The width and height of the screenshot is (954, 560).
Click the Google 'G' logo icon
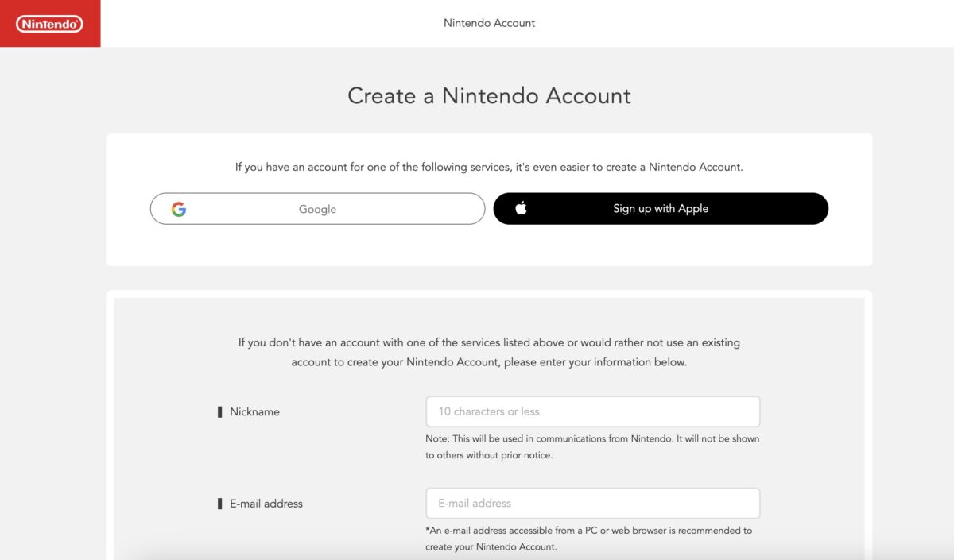click(179, 209)
